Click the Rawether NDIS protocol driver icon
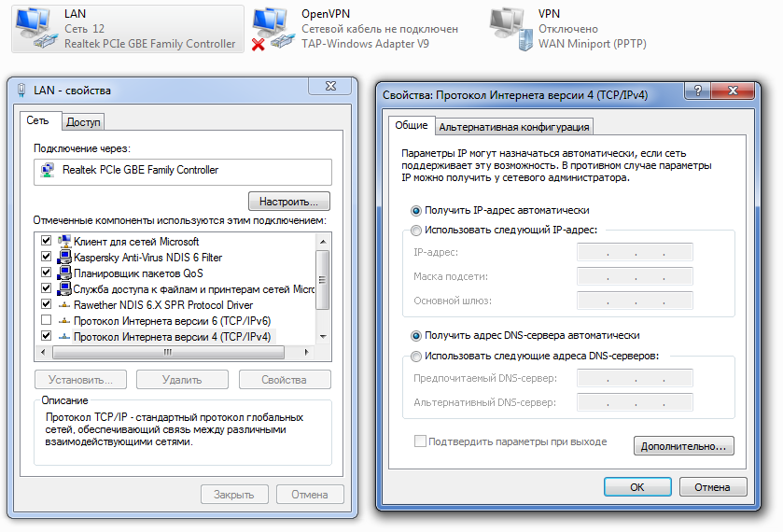This screenshot has width=783, height=532. [x=64, y=304]
